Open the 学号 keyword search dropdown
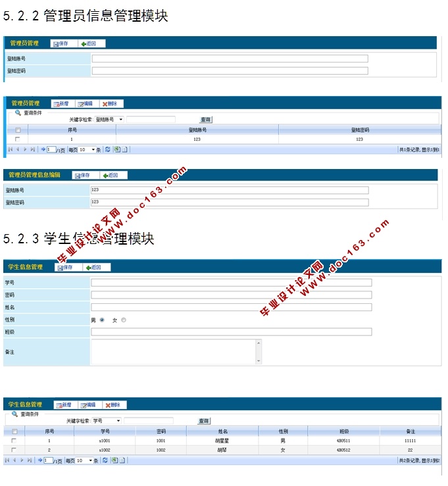448x486 pixels. [x=107, y=421]
